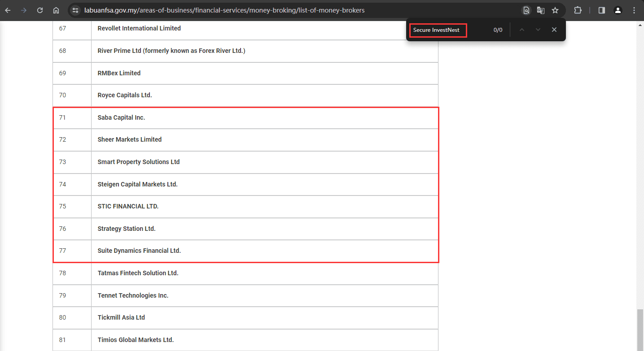Select Tatmas Fintech Solution Ltd. entry
The image size is (644, 351).
[x=138, y=273]
